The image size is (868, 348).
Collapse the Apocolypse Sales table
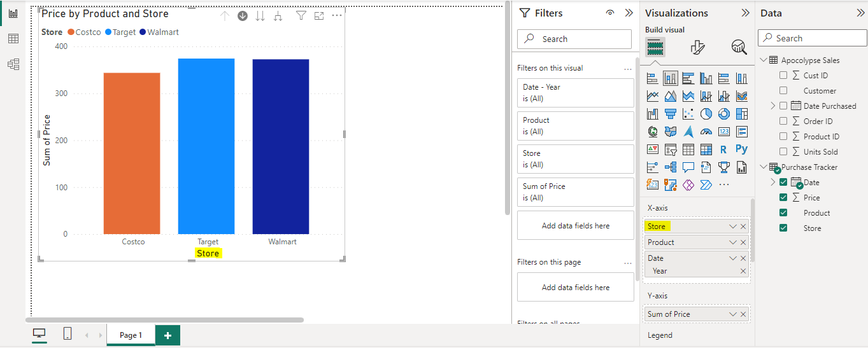click(764, 60)
